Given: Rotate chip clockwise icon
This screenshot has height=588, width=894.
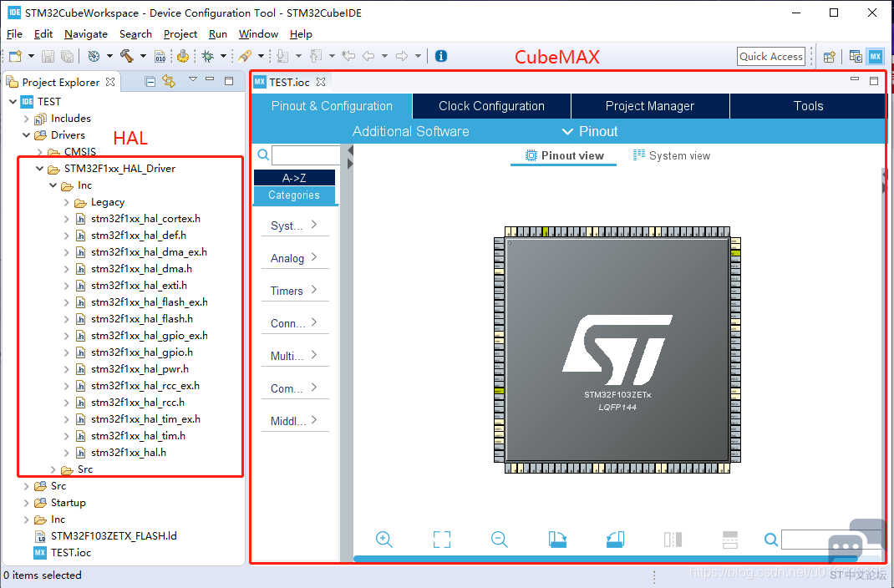Looking at the screenshot, I should 557,539.
